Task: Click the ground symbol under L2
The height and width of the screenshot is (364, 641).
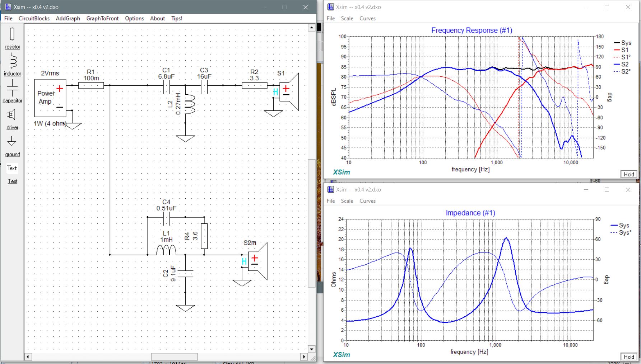Action: coord(185,138)
